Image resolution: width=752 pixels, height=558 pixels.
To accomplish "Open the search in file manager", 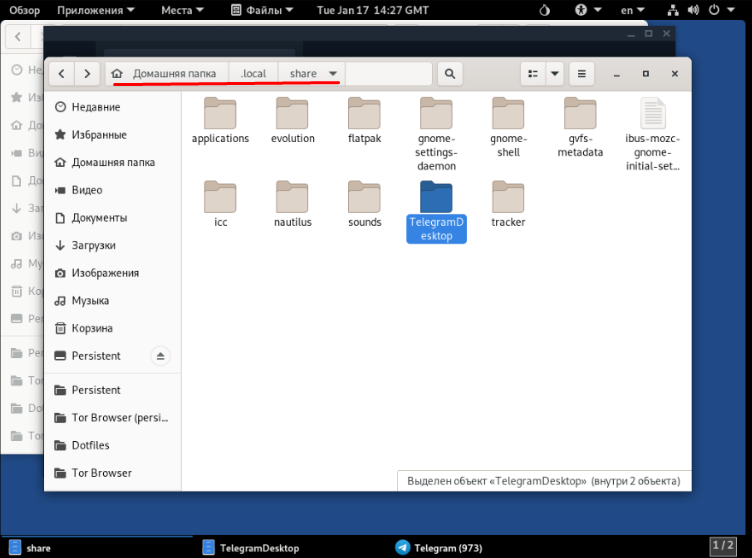I will tap(449, 74).
